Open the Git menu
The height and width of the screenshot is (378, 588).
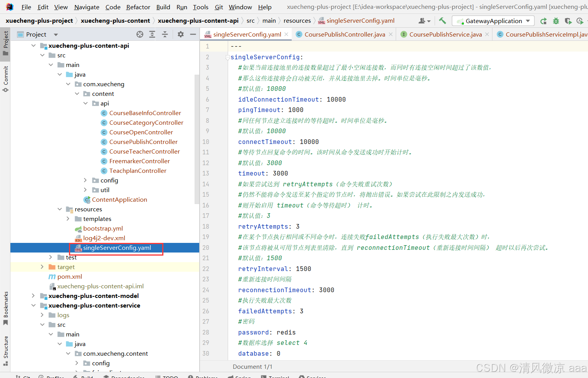tap(219, 7)
